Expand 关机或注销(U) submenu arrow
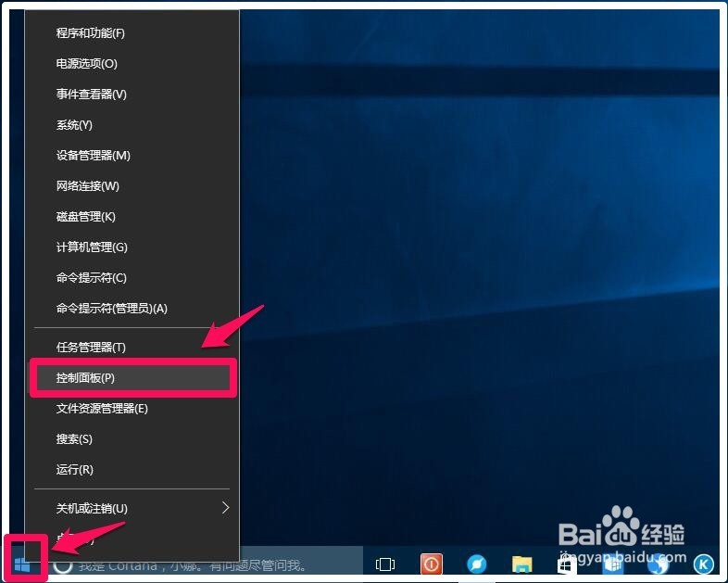728x583 pixels. click(x=226, y=508)
